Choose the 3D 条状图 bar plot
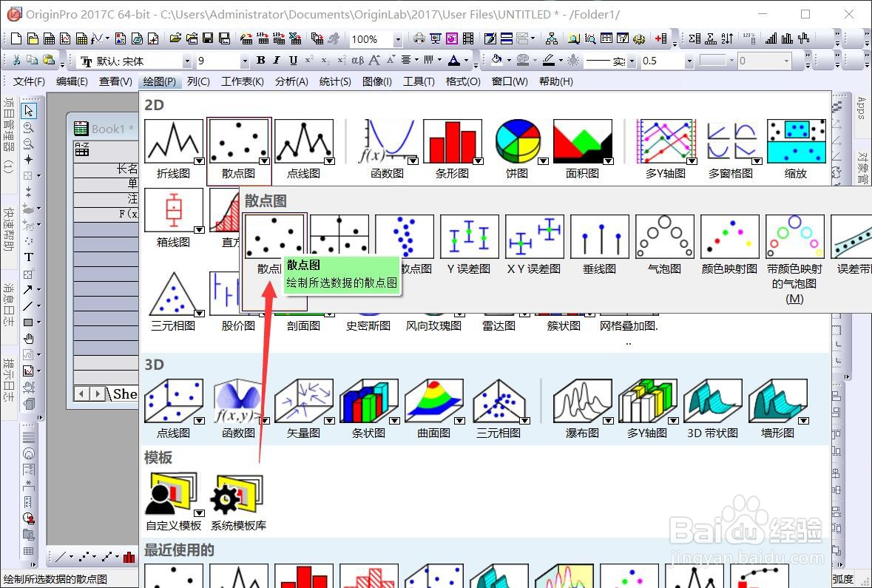The image size is (872, 588). [x=369, y=402]
